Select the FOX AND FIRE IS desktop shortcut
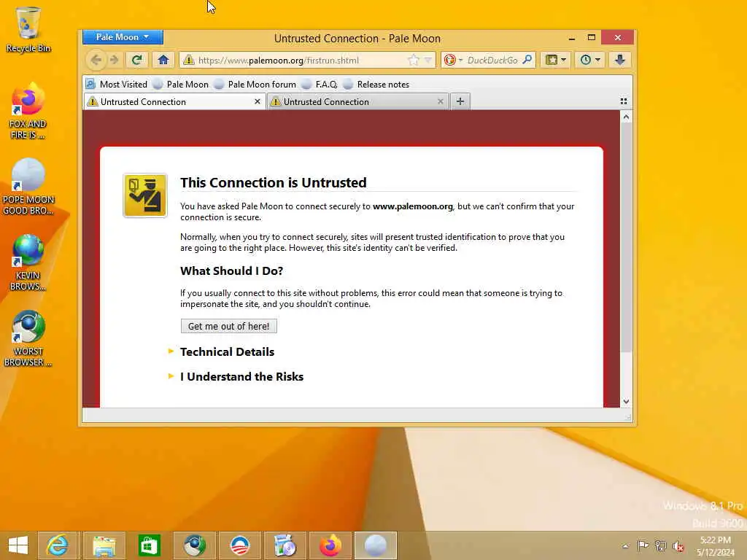 28,112
